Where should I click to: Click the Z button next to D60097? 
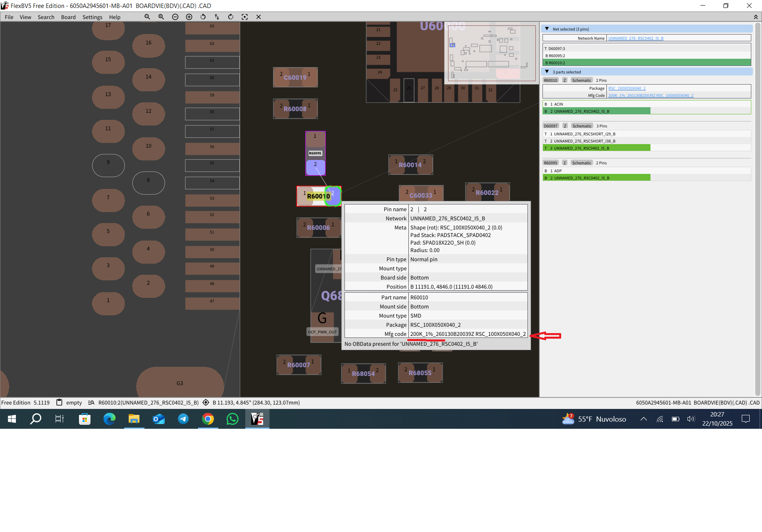click(x=565, y=126)
